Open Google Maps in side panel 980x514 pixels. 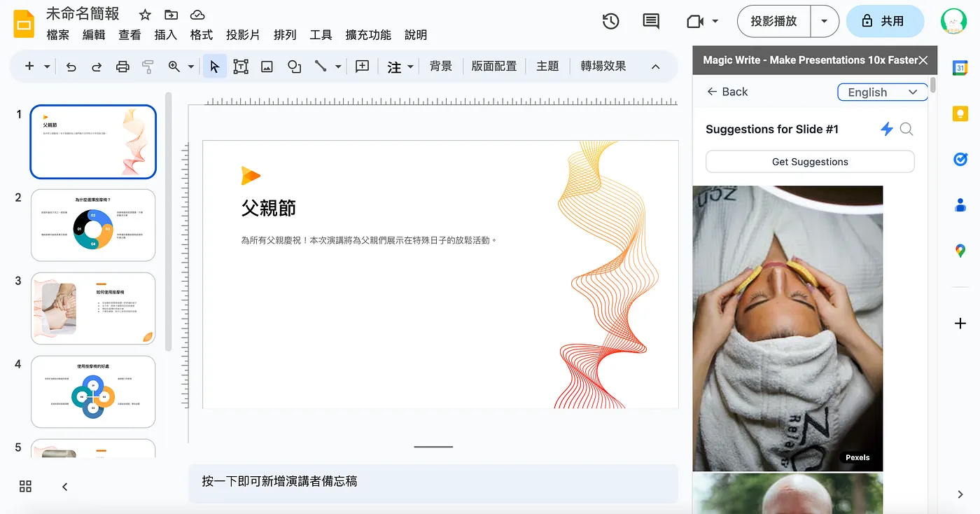pyautogui.click(x=960, y=251)
